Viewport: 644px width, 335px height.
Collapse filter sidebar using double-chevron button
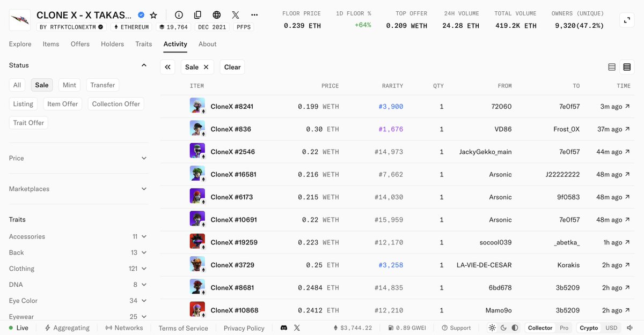click(167, 67)
